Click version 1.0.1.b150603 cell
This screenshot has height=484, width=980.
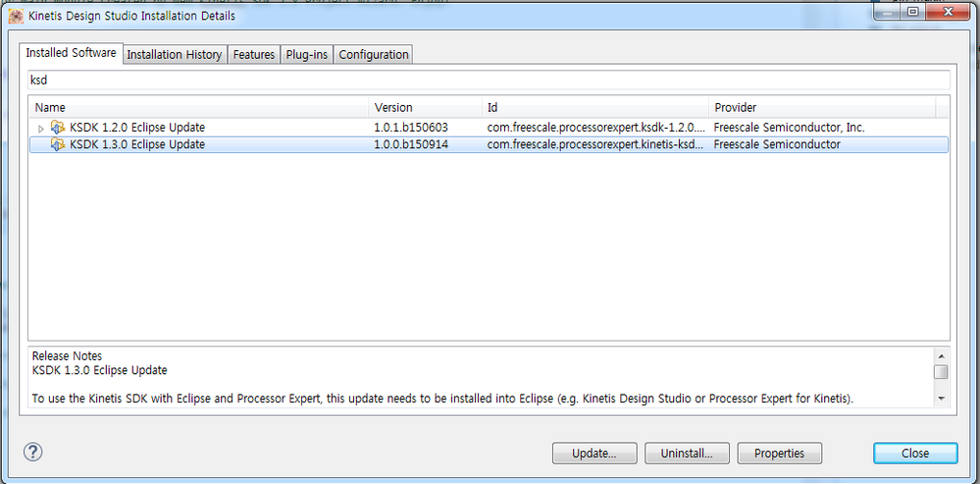point(411,128)
